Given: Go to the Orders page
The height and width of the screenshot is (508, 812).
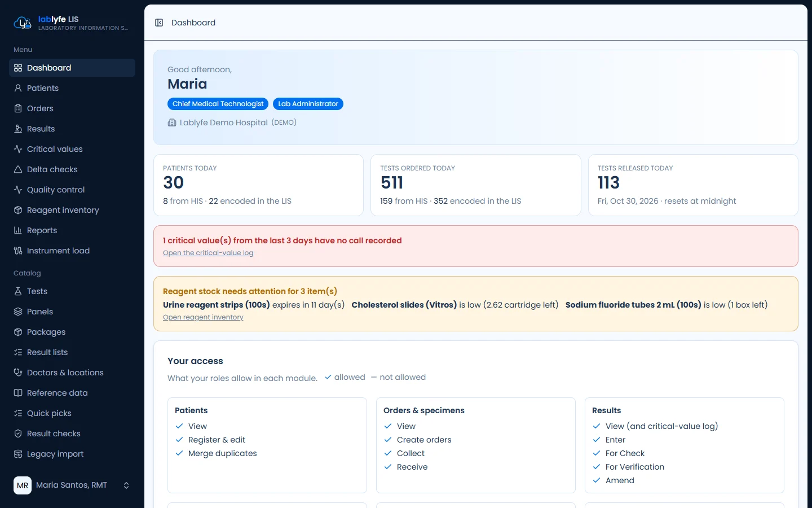Looking at the screenshot, I should tap(72, 108).
